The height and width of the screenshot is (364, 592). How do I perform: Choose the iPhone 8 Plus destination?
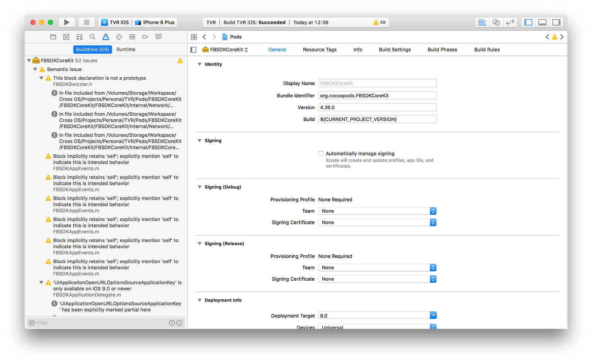point(155,22)
